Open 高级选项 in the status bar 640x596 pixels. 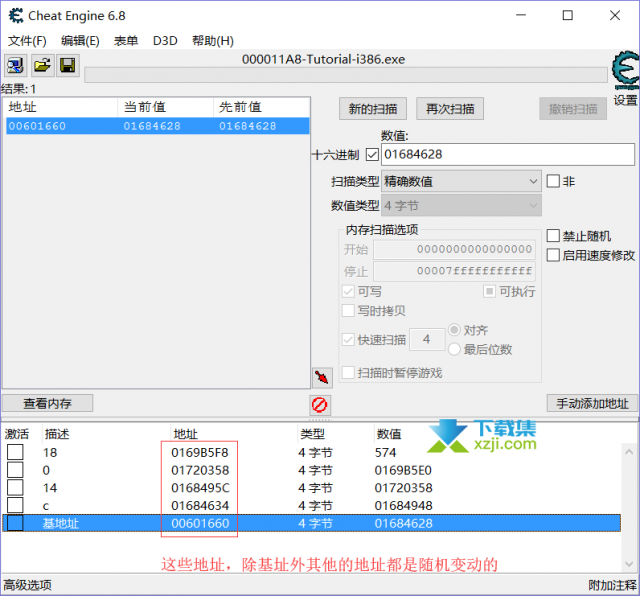(27, 585)
